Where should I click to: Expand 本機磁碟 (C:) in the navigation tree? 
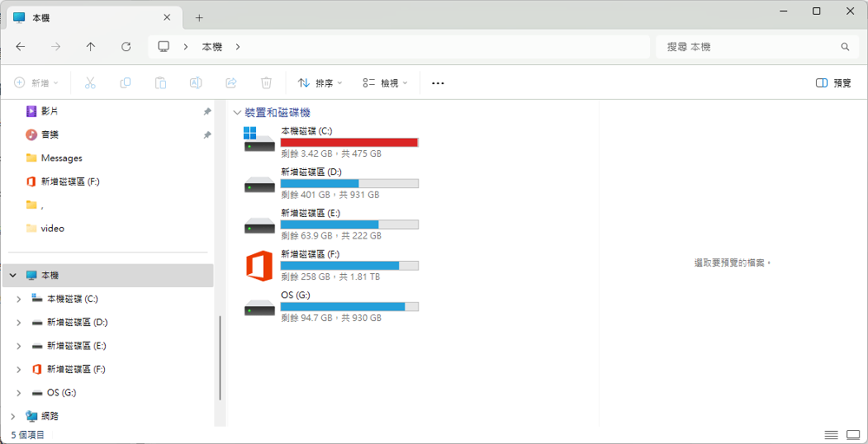pos(19,299)
